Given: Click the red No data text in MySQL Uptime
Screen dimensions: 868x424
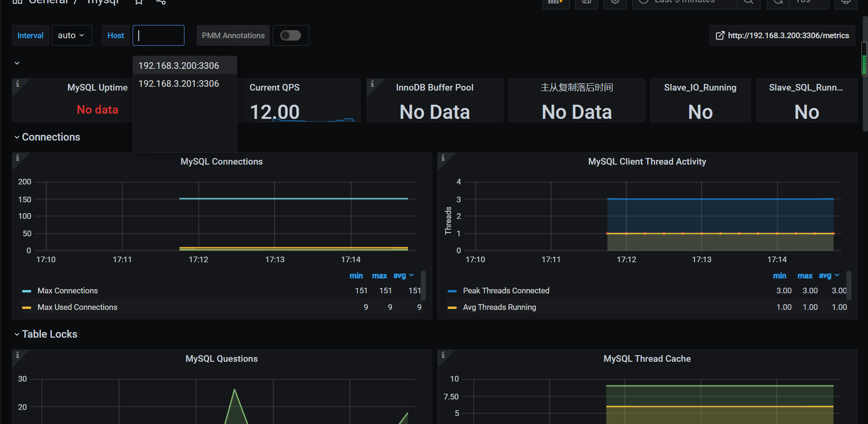Looking at the screenshot, I should pos(97,110).
